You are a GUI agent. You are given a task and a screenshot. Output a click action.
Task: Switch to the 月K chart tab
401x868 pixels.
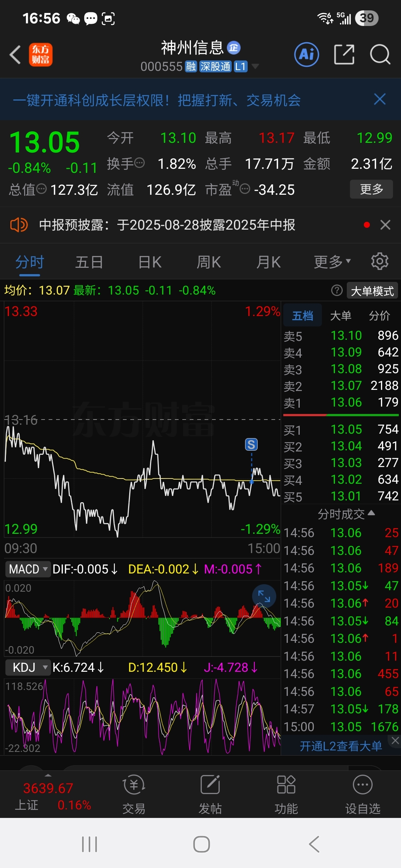click(268, 263)
